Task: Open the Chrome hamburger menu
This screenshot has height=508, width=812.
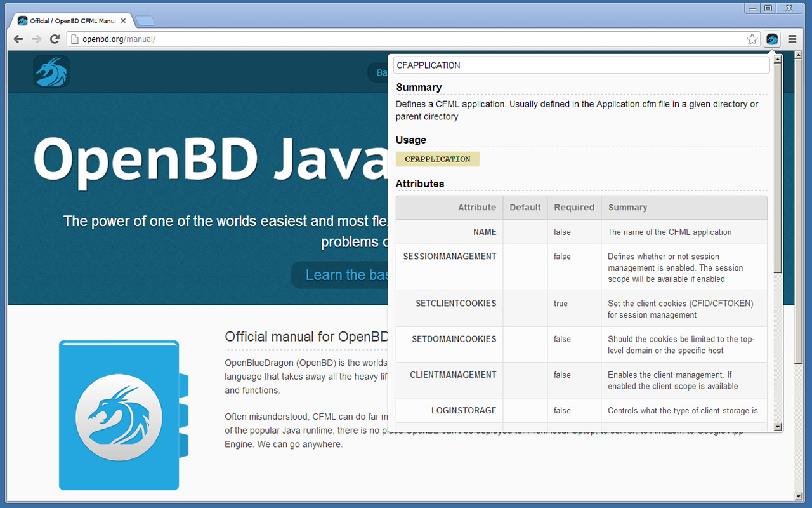Action: [792, 39]
